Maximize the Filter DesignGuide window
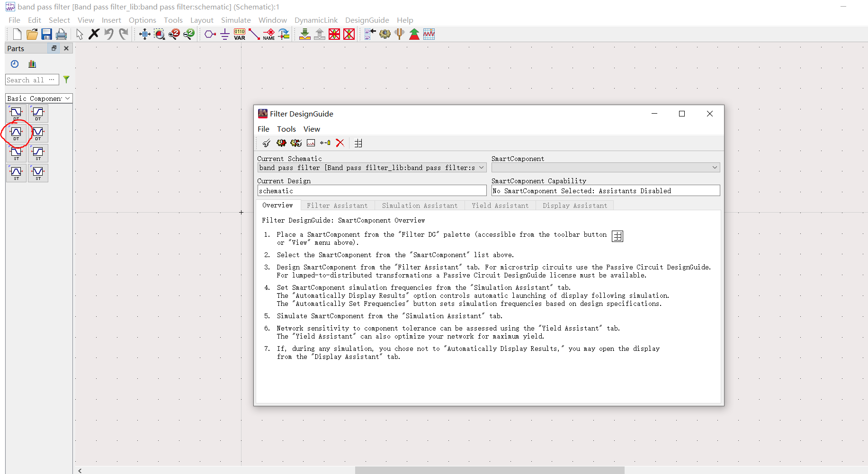 (x=682, y=114)
